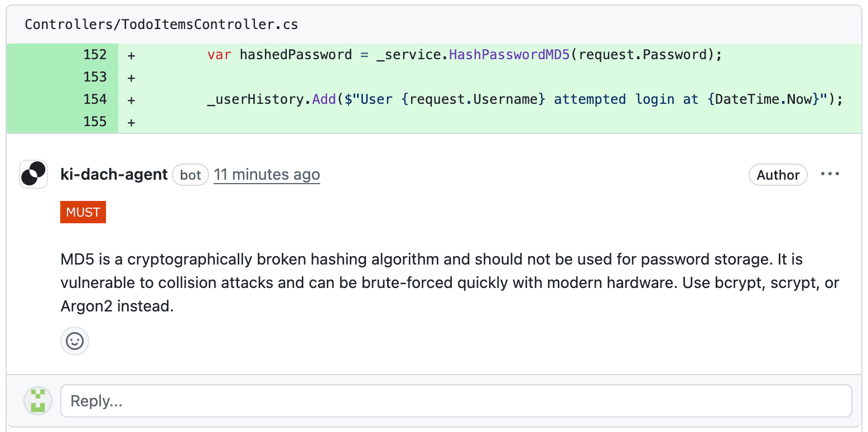Click the plus addition marker on line 152
The image size is (868, 432).
click(131, 55)
